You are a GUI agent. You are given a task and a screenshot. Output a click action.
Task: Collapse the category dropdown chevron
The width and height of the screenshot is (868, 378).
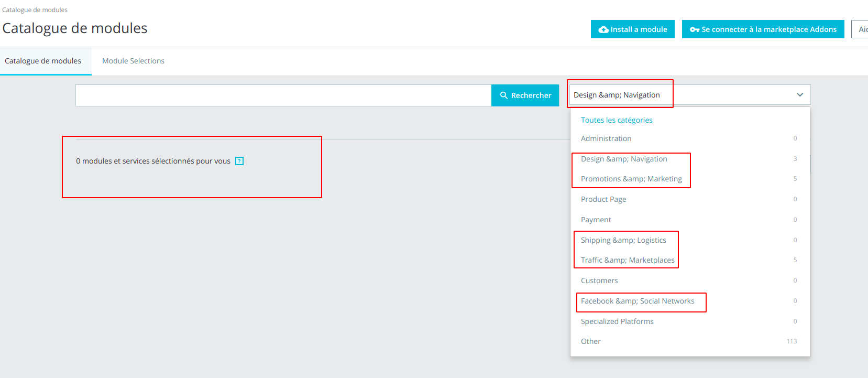click(800, 95)
